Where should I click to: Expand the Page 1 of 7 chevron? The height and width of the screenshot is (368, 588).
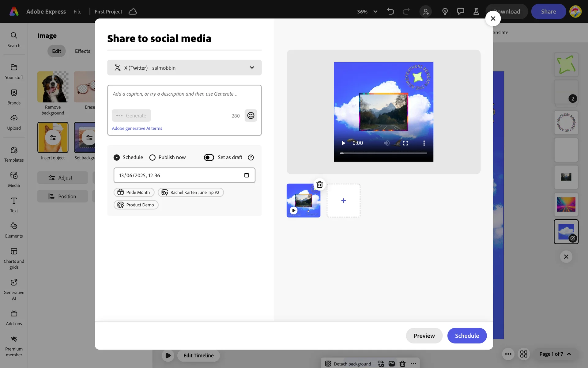569,354
